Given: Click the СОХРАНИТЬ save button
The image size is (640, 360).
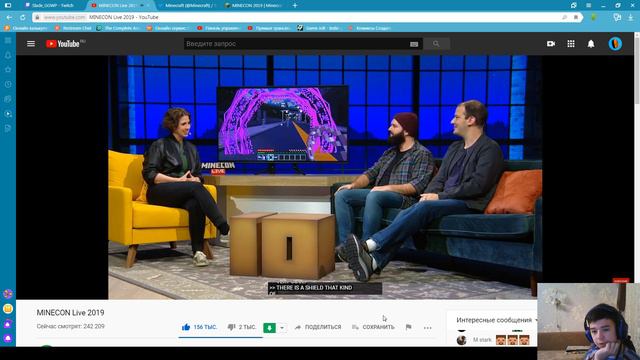Looking at the screenshot, I should click(x=373, y=327).
